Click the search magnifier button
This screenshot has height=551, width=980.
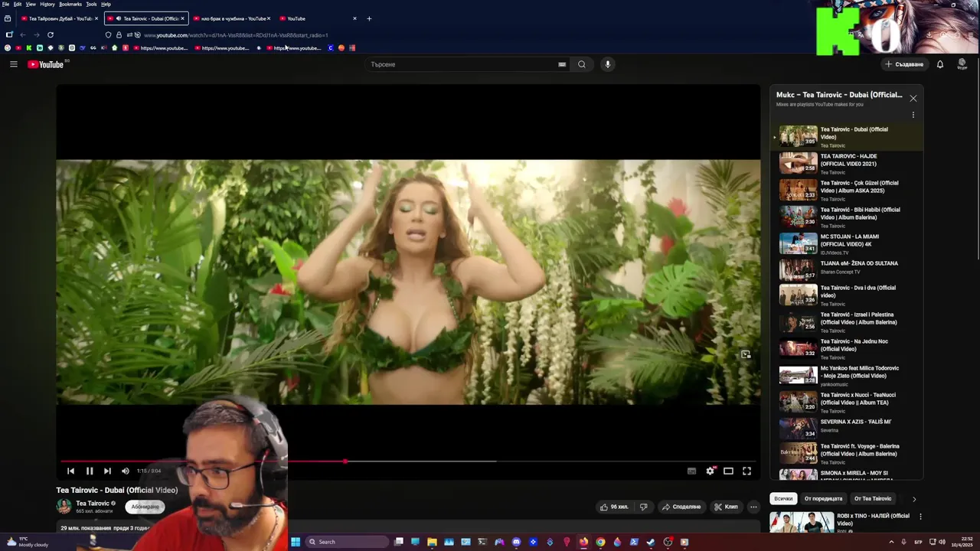pyautogui.click(x=582, y=64)
